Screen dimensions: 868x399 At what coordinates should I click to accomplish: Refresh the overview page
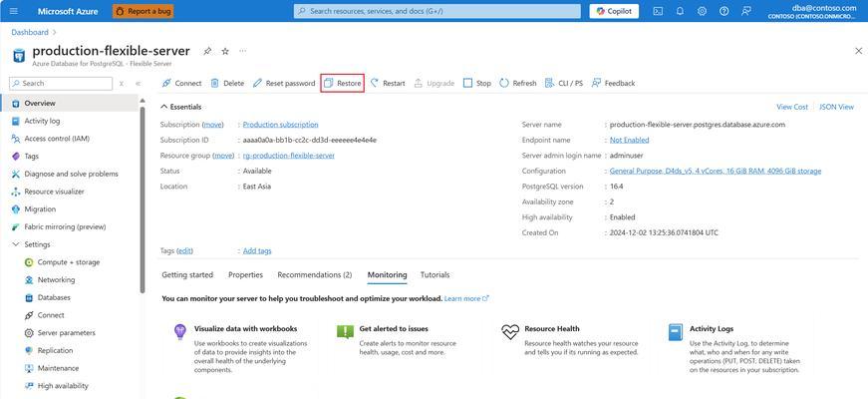coord(517,83)
